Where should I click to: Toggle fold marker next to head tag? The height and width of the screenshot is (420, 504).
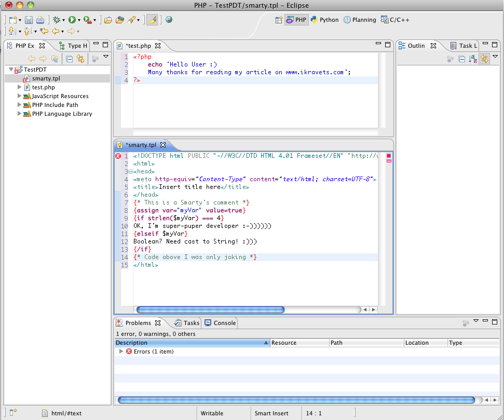[x=130, y=172]
